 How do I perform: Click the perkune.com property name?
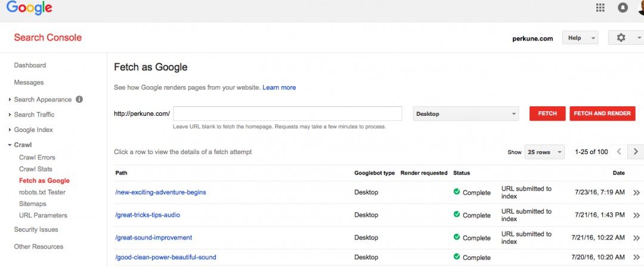coord(532,39)
